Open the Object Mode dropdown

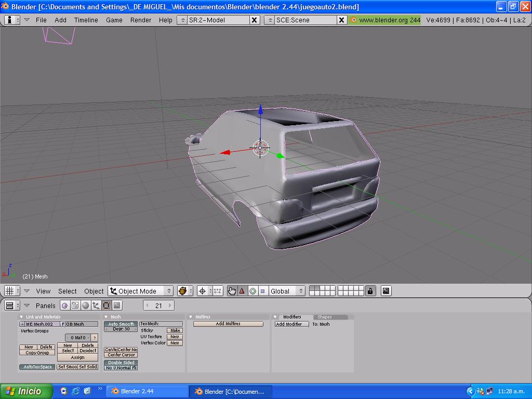tap(140, 291)
